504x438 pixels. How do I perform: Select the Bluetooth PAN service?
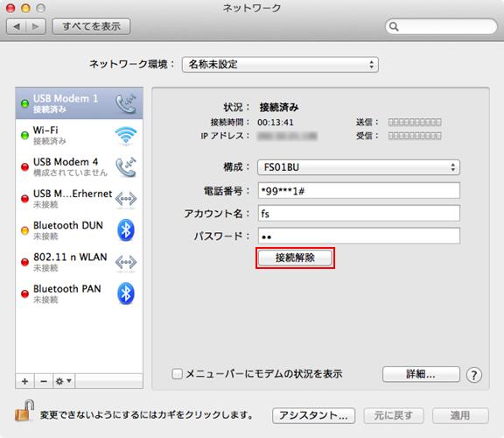[79, 293]
